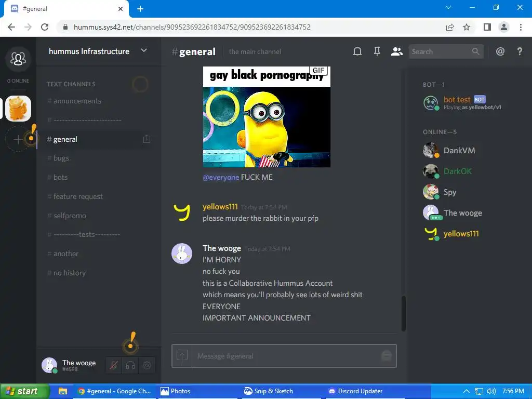This screenshot has width=532, height=399.
Task: Click bot test avatar in member list
Action: pyautogui.click(x=431, y=103)
